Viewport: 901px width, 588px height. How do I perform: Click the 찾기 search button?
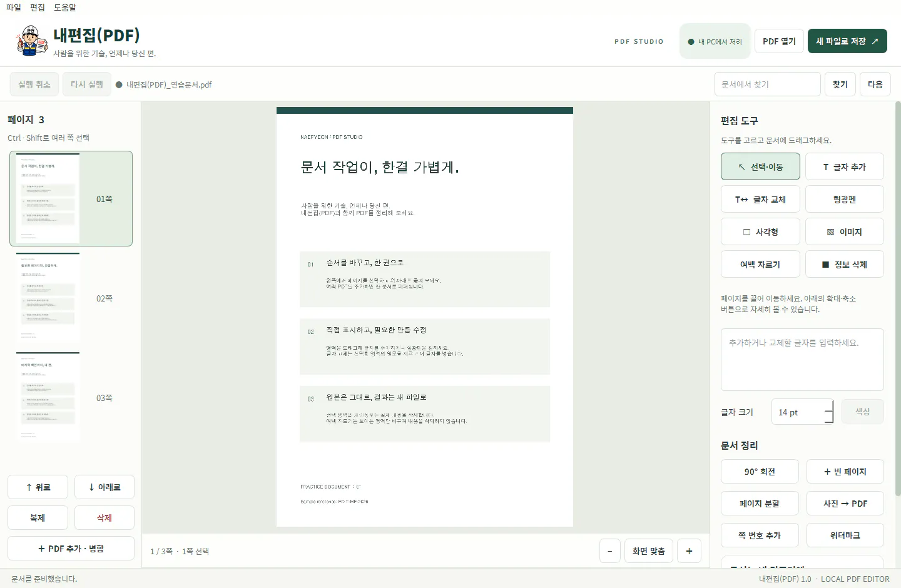tap(840, 84)
